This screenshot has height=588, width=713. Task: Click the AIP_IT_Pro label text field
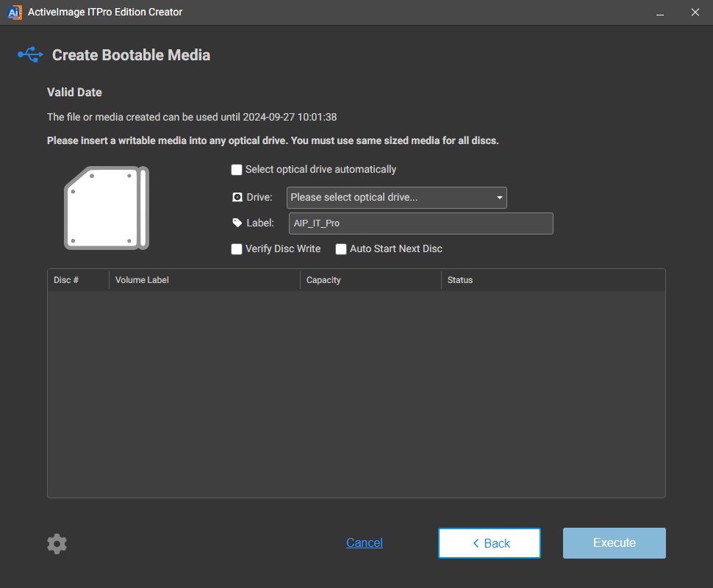click(420, 223)
